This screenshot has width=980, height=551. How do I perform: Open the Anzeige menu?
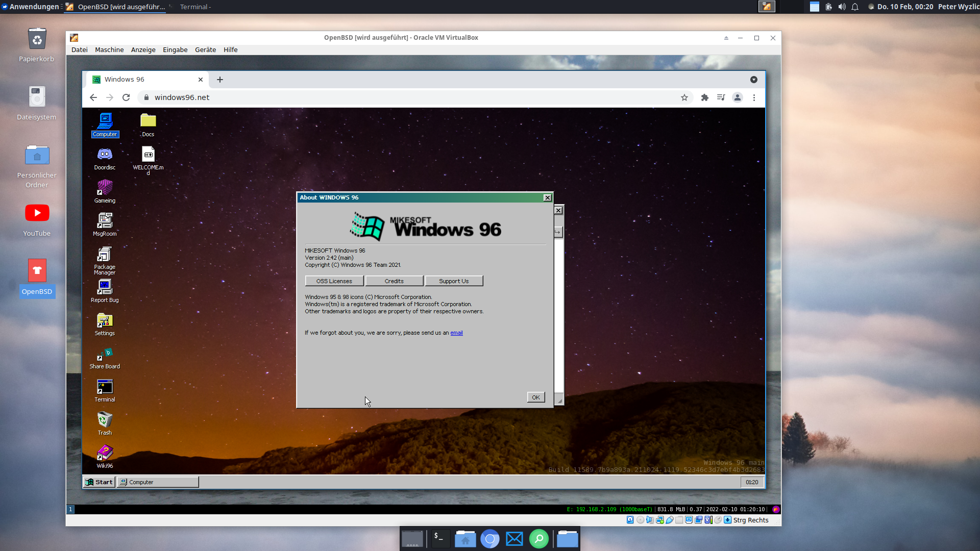pyautogui.click(x=143, y=49)
